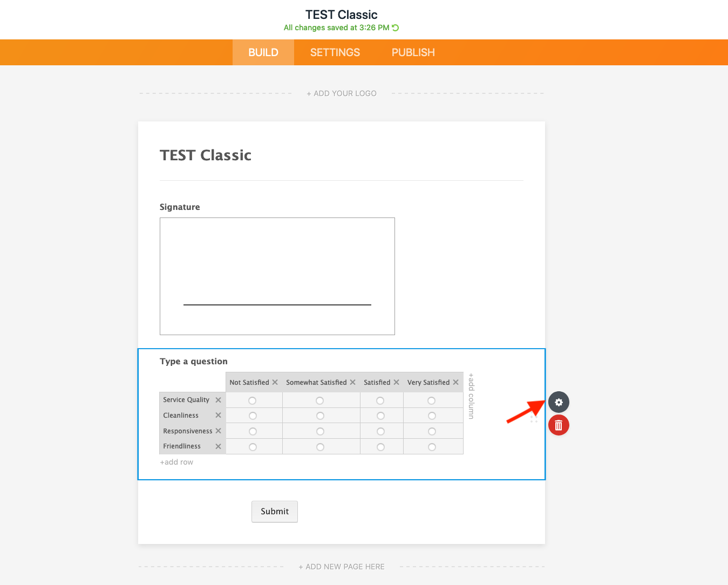Image resolution: width=728 pixels, height=585 pixels.
Task: Select Not Satisfied for Service Quality
Action: tap(252, 400)
